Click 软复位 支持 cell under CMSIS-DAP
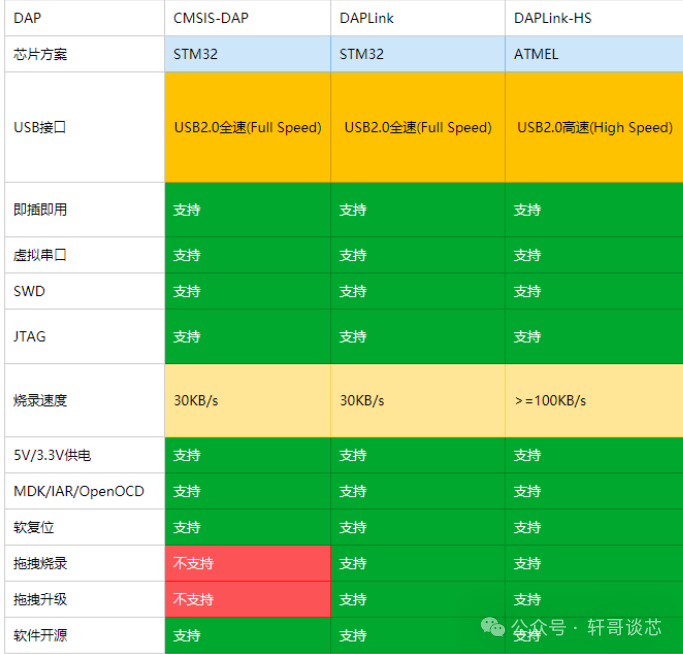Viewport: 683px width, 654px height. point(247,527)
